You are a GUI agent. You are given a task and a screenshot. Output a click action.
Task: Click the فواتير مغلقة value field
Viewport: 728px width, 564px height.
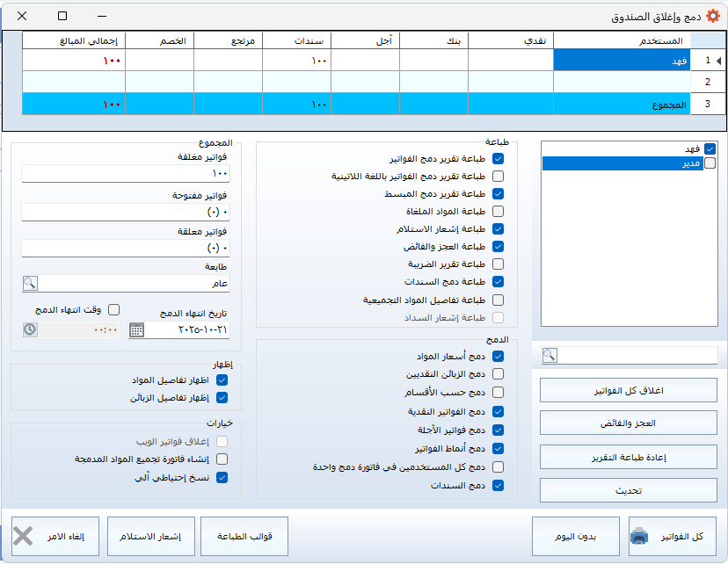(125, 174)
